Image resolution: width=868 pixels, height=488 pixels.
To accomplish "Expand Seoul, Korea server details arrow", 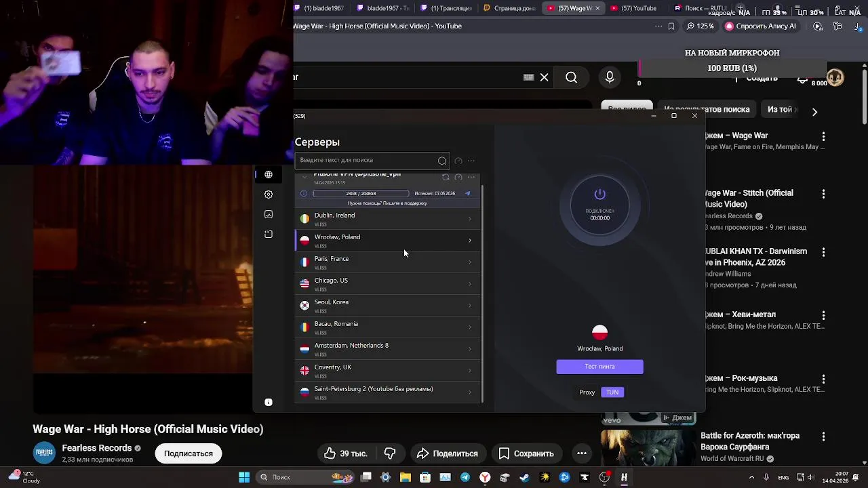I will tap(470, 306).
